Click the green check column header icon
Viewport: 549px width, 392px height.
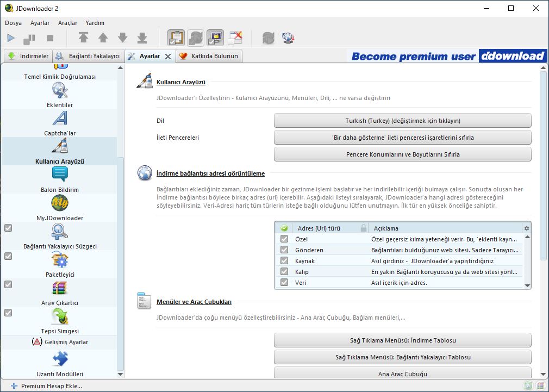click(x=284, y=228)
